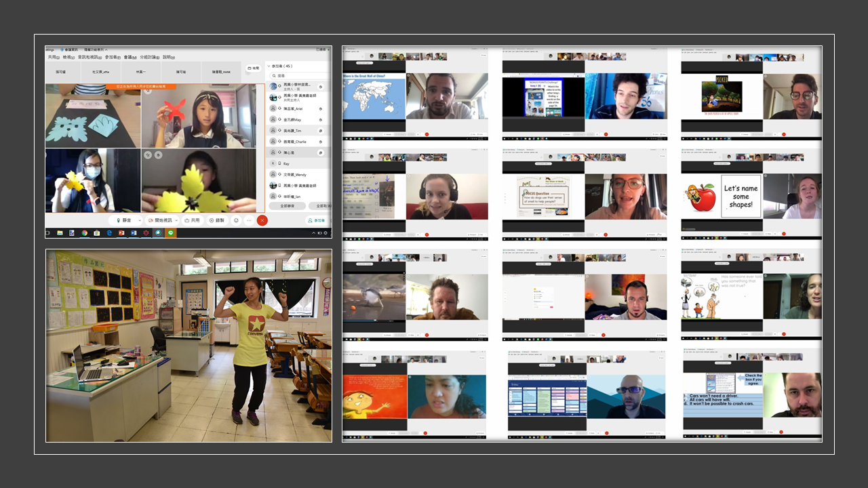This screenshot has width=868, height=488.
Task: Open the emoji reactions smiley icon
Action: tap(237, 220)
